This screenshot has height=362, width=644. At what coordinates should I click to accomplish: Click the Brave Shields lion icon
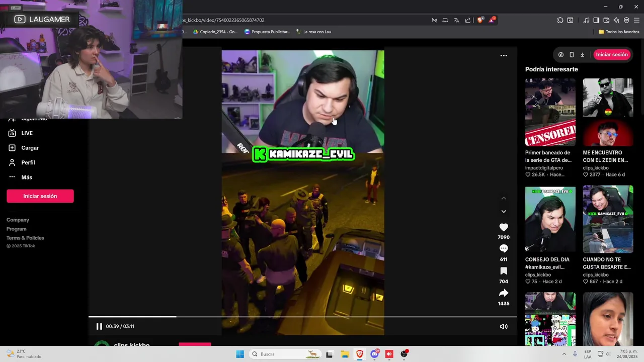tap(480, 20)
